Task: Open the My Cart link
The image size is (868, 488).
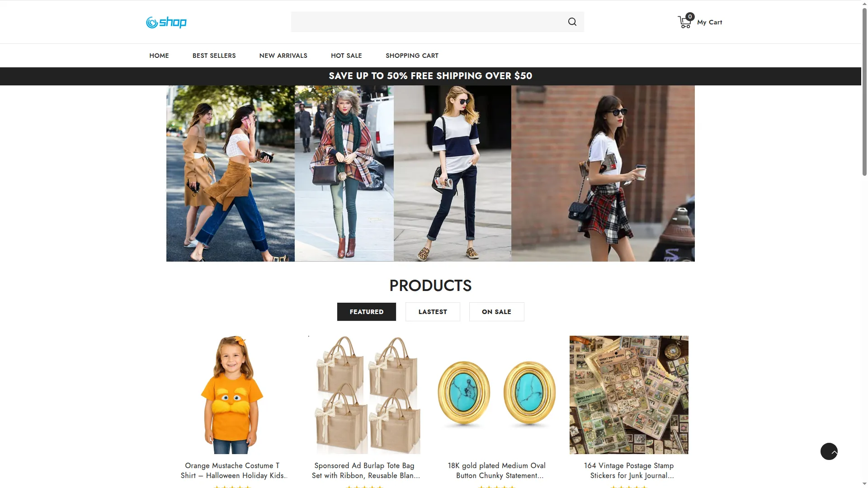Action: 709,22
